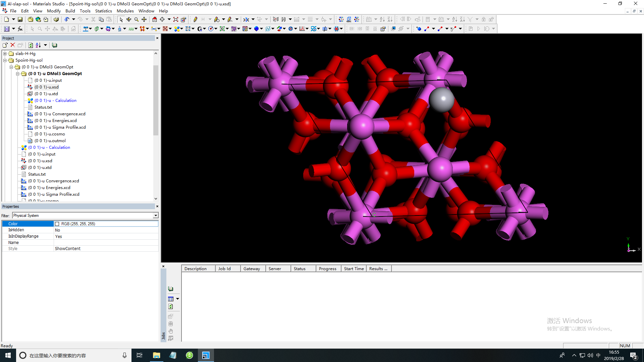
Task: Expand the slab-H-Hg folder
Action: click(x=5, y=54)
